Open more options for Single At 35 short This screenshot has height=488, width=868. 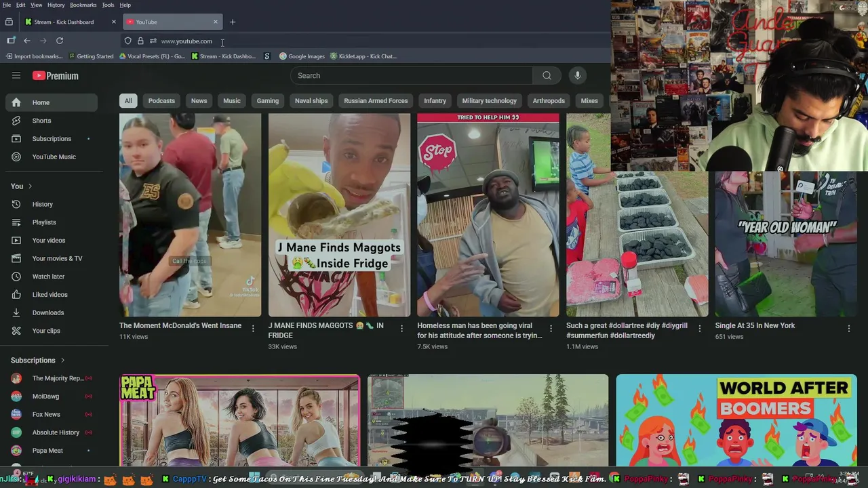click(848, 328)
